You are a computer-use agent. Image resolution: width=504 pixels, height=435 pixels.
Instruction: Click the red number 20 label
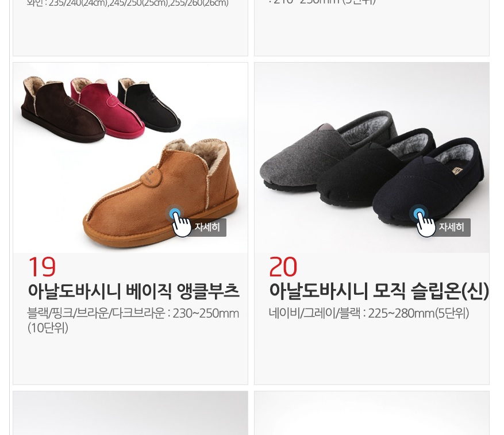(x=283, y=267)
